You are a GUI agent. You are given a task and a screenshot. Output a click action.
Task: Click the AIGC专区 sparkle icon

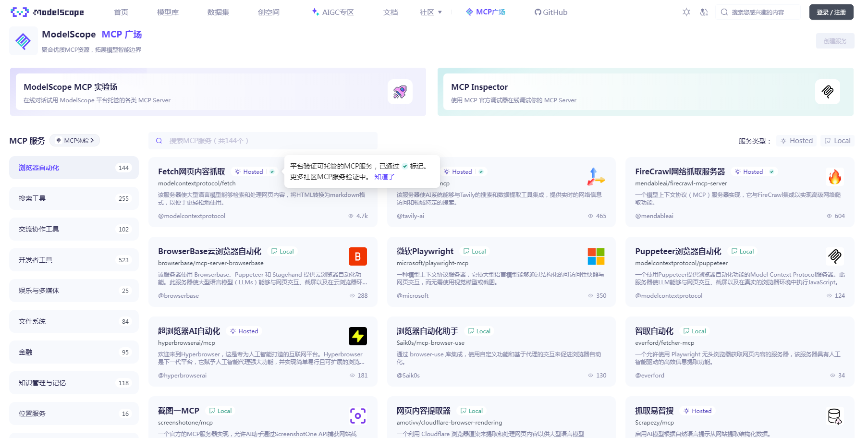coord(315,12)
